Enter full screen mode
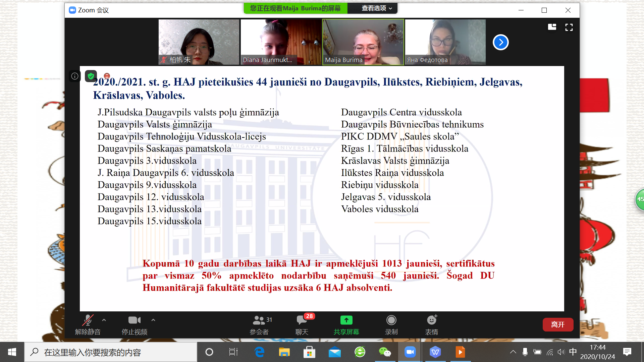644x362 pixels. (x=569, y=27)
